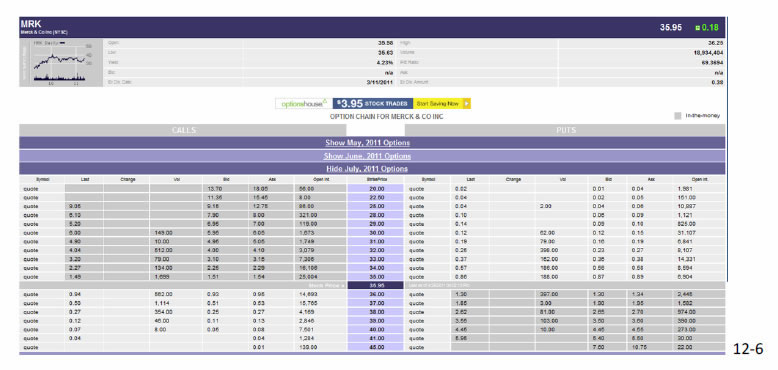Open put quote link for strike 20.00
Screen dimensions: 778x370
[x=416, y=188]
